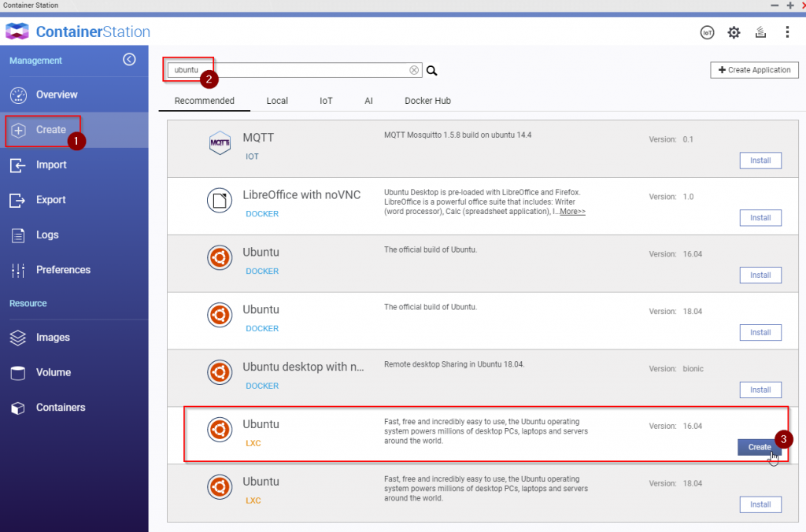Screen dimensions: 806x532
Task: Clear the ubuntu search text
Action: pos(414,70)
